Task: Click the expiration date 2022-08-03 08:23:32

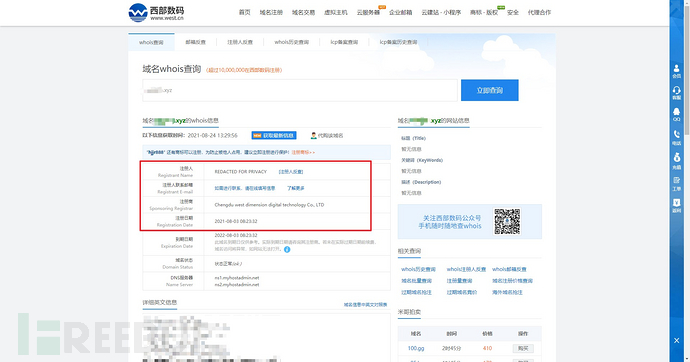Action: click(236, 236)
